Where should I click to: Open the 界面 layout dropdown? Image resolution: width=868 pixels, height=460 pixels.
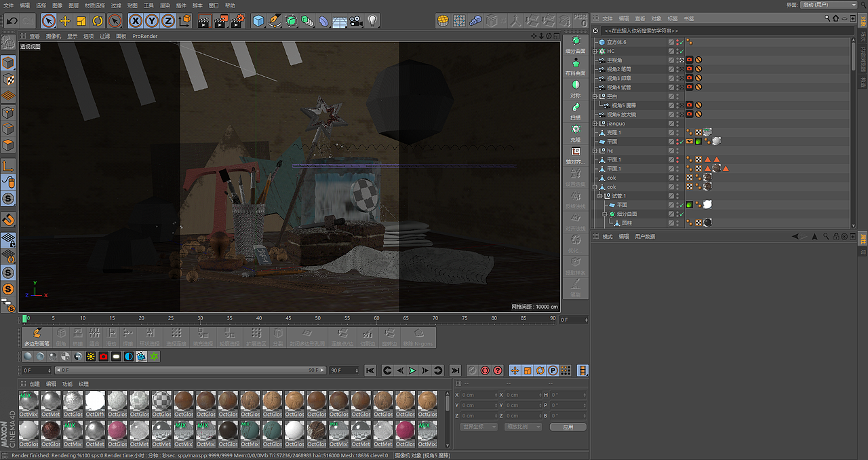[x=829, y=5]
